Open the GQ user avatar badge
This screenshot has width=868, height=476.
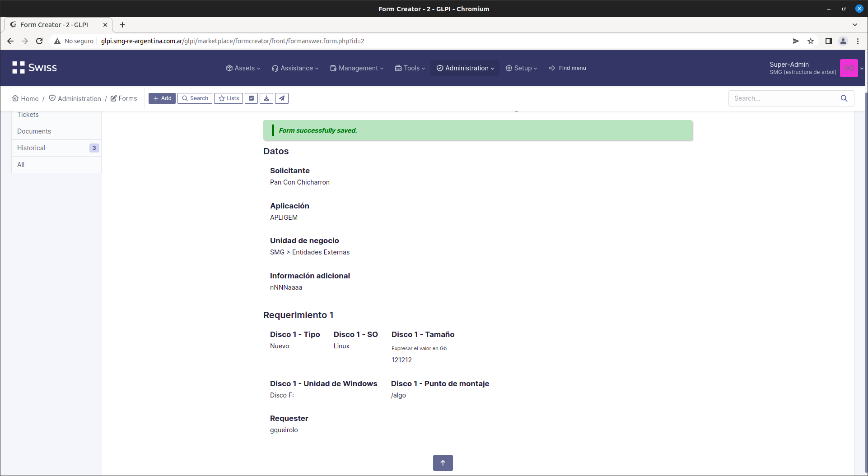coord(849,68)
